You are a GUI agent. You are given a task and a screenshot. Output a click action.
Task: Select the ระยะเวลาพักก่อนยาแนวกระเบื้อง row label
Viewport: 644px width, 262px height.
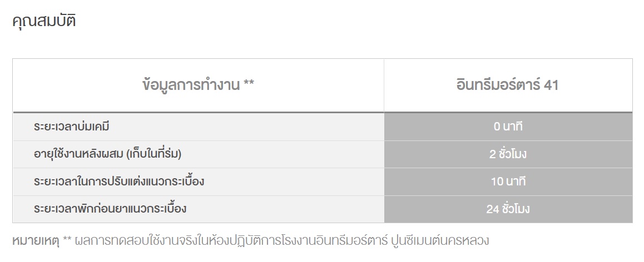[110, 209]
